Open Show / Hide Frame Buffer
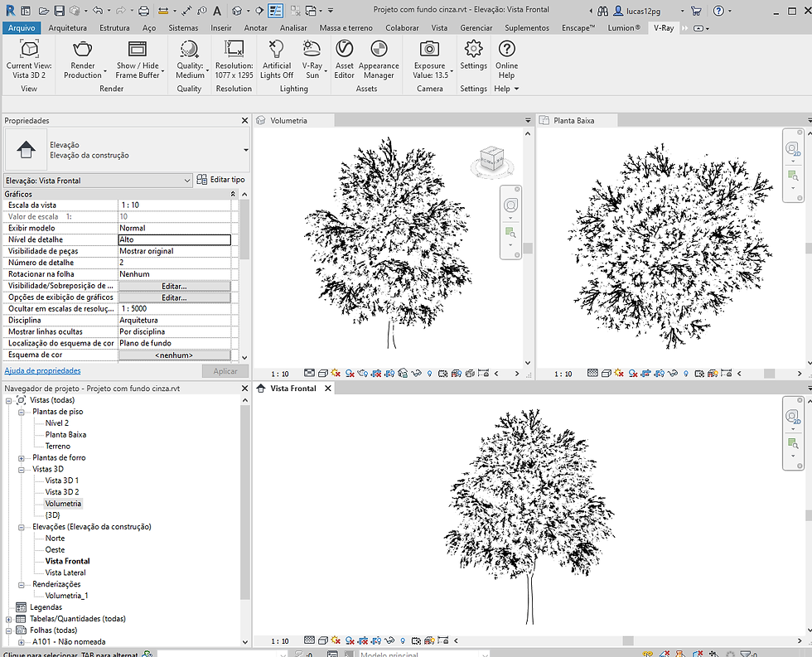Screen dimensions: 812x657 click(x=138, y=60)
